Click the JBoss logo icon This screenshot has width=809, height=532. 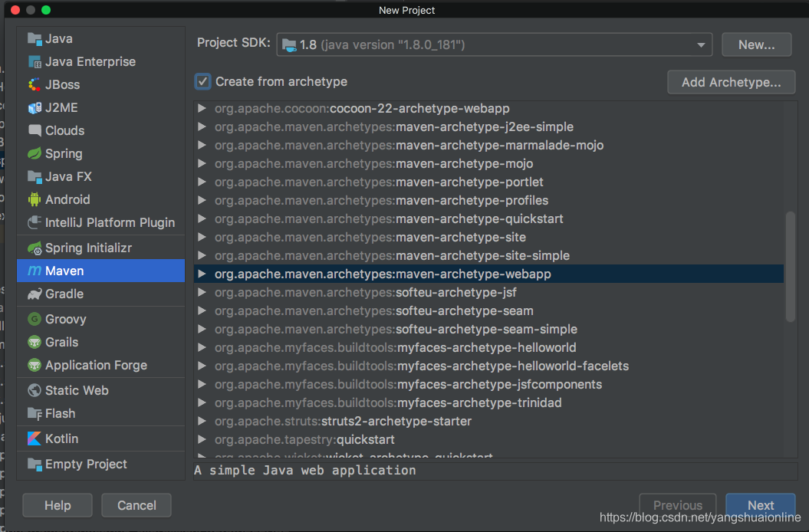point(35,84)
